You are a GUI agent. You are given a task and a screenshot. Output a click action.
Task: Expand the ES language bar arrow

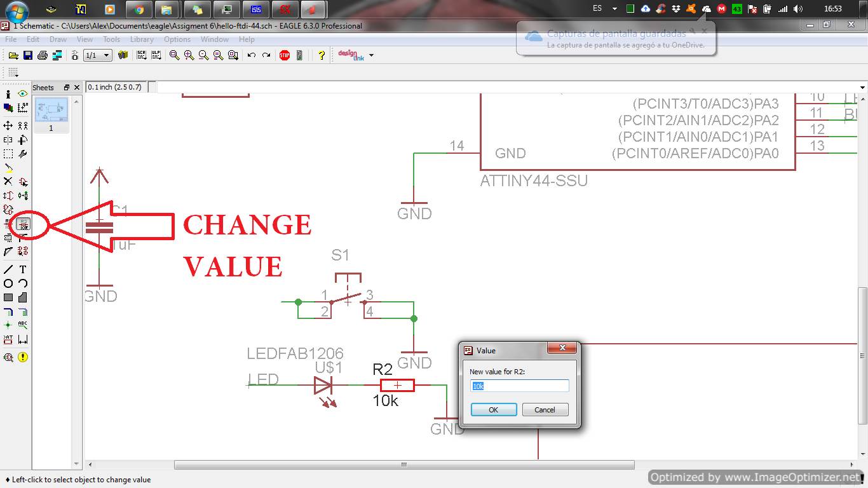(x=614, y=9)
